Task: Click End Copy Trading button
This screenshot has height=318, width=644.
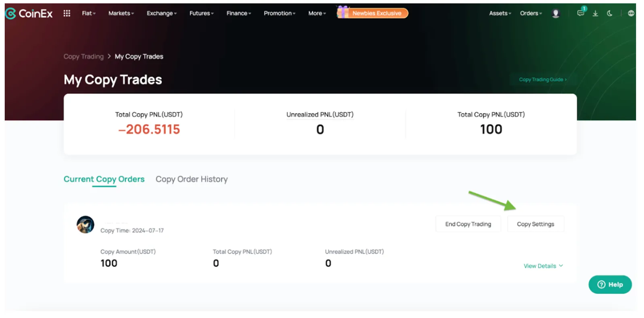Action: 468,224
